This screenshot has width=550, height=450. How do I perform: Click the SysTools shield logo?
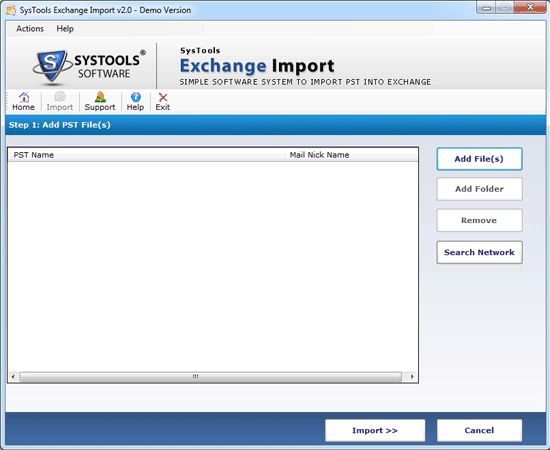[x=52, y=67]
